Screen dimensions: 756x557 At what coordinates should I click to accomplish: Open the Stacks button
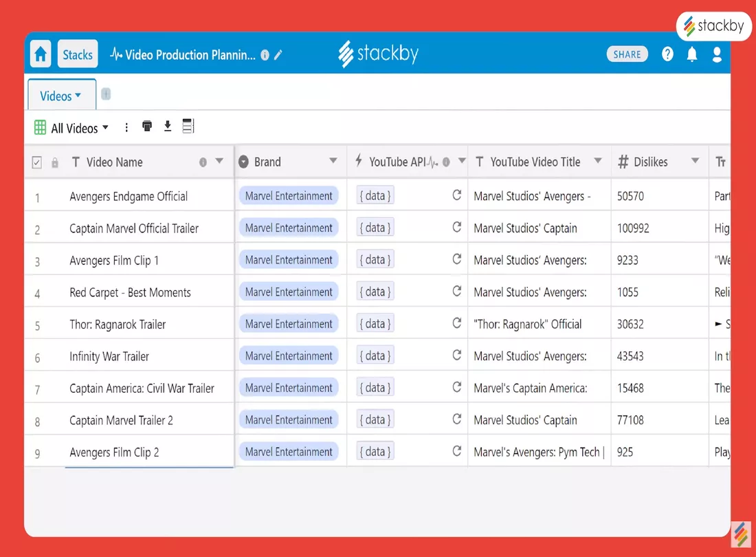pos(78,54)
